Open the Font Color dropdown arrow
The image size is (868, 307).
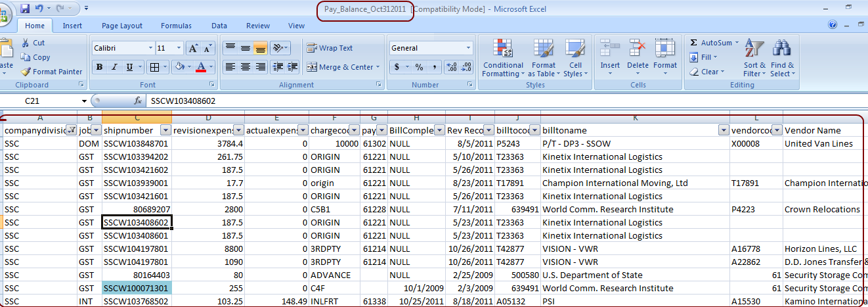[x=211, y=67]
